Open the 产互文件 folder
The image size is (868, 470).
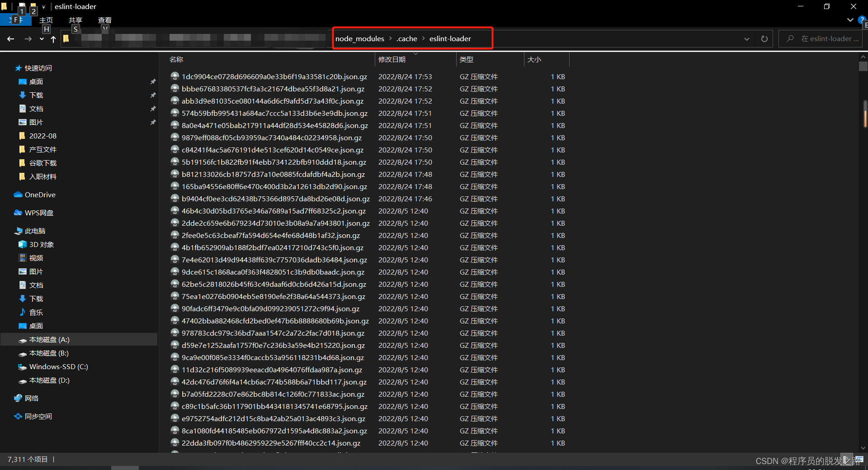click(x=43, y=149)
